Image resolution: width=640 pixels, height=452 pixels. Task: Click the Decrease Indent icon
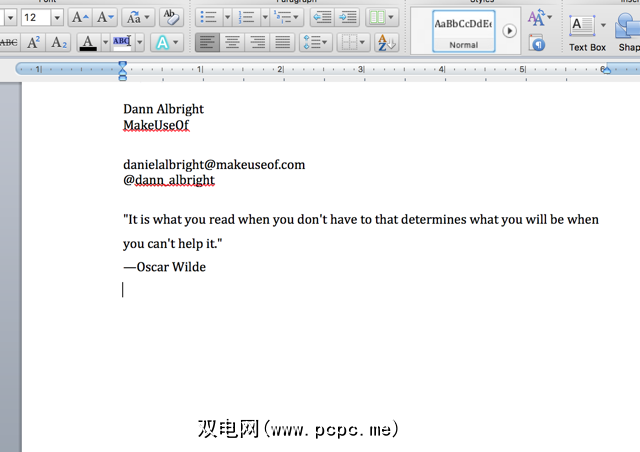(x=322, y=18)
